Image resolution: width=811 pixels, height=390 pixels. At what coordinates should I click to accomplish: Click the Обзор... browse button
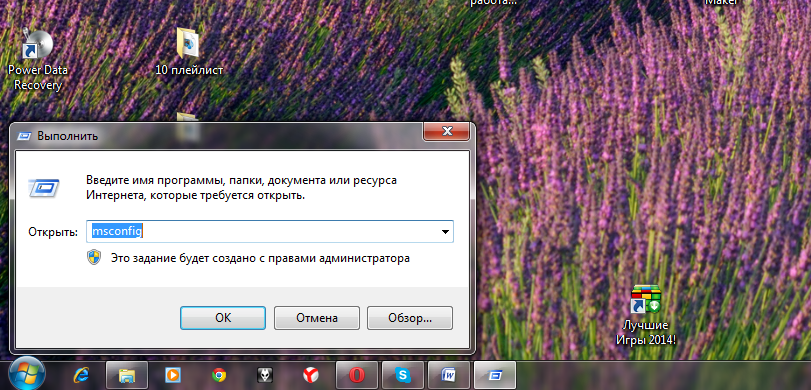click(410, 318)
